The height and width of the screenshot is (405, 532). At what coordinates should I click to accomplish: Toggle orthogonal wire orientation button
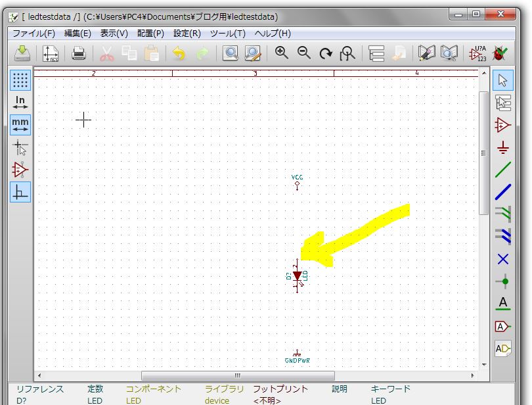pyautogui.click(x=20, y=192)
